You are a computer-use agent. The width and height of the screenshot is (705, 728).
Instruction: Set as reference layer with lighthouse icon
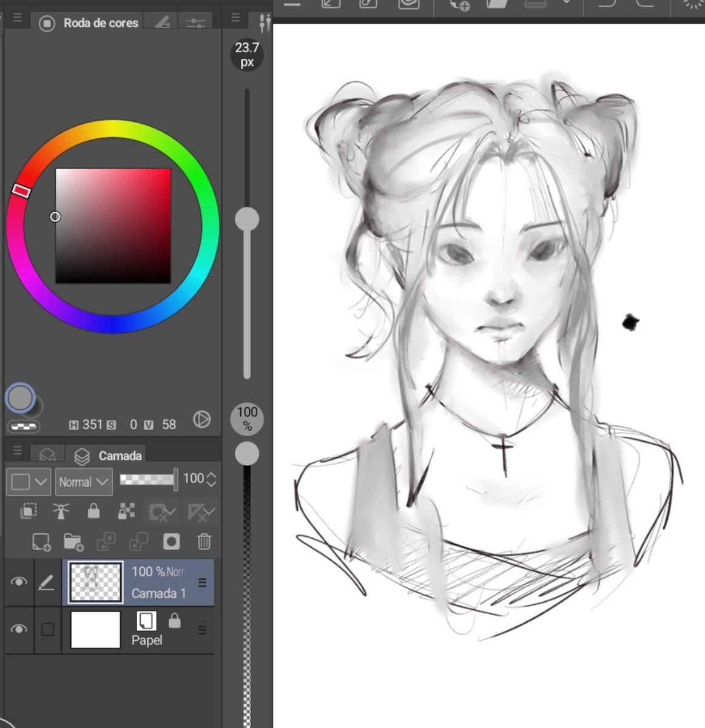pyautogui.click(x=61, y=511)
